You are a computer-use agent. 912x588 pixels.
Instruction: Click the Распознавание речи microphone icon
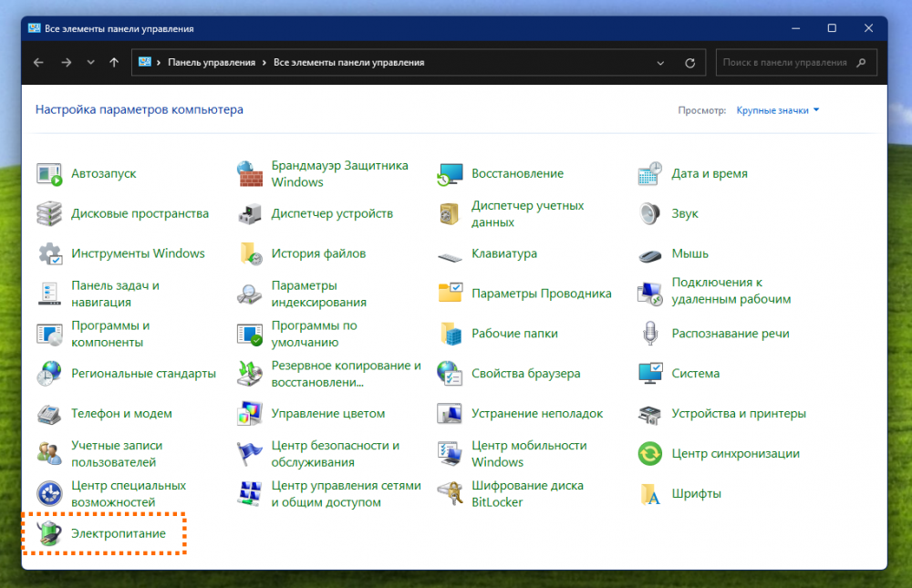tap(649, 334)
